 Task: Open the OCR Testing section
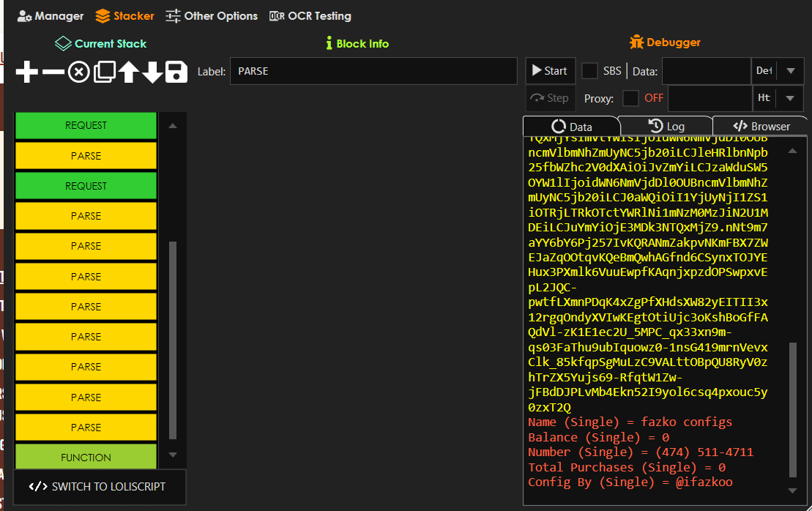pos(310,15)
